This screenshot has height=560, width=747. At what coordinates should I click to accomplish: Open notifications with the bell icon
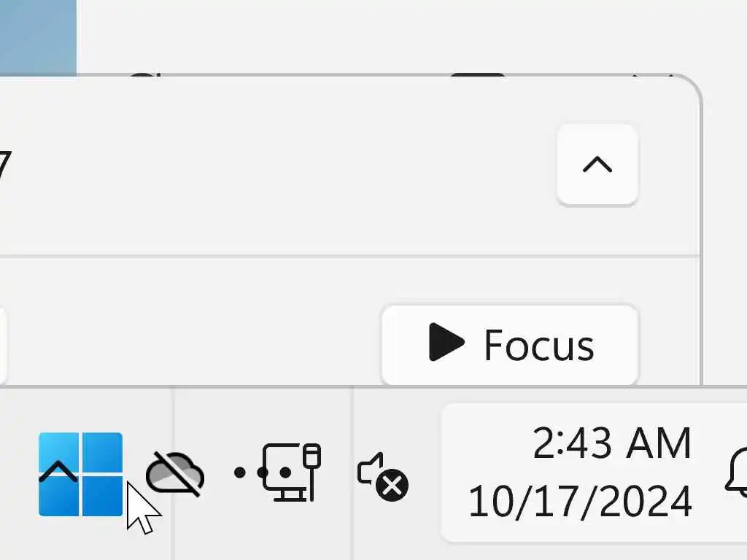[x=737, y=472]
